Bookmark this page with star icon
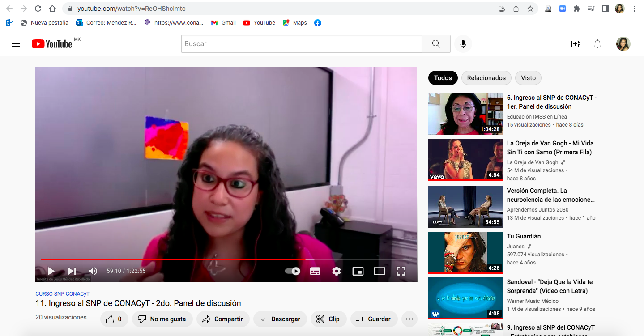This screenshot has height=336, width=644. click(x=530, y=9)
